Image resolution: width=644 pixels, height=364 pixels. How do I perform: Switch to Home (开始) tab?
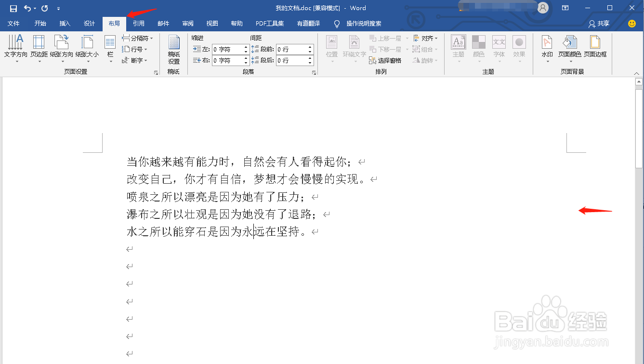(x=40, y=24)
